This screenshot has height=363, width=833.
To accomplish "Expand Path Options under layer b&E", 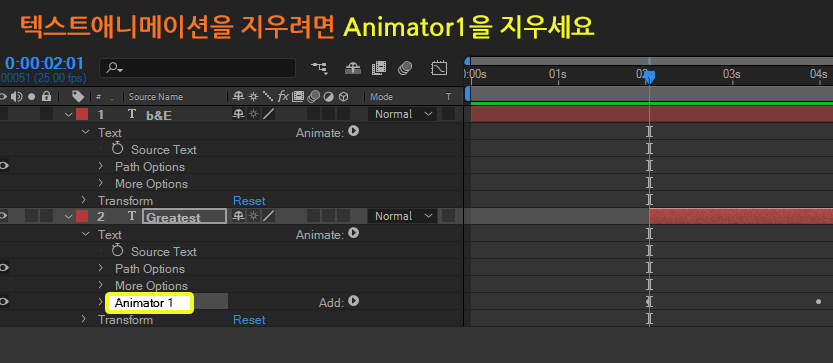I will pos(100,166).
